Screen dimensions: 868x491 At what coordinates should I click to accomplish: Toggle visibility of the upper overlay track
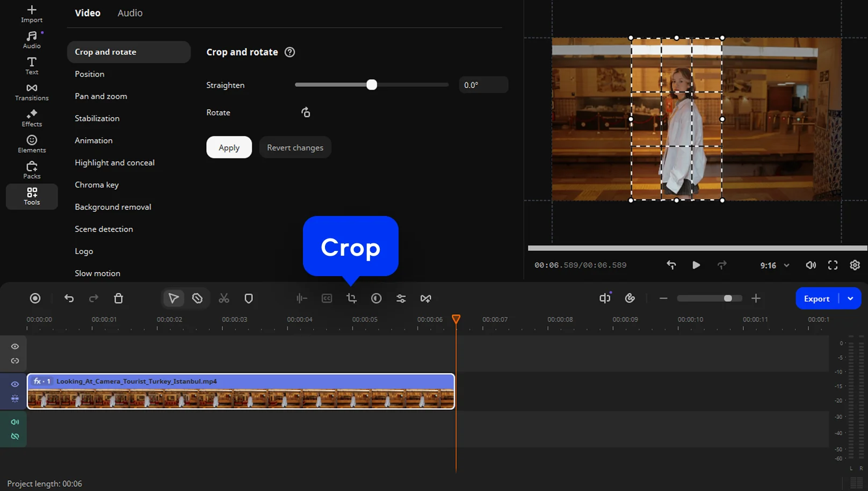(15, 346)
